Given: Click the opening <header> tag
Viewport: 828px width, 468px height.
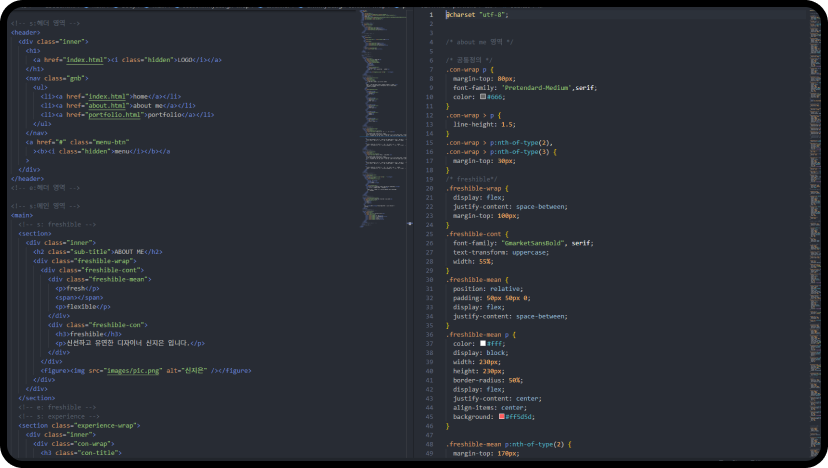Looking at the screenshot, I should [25, 33].
